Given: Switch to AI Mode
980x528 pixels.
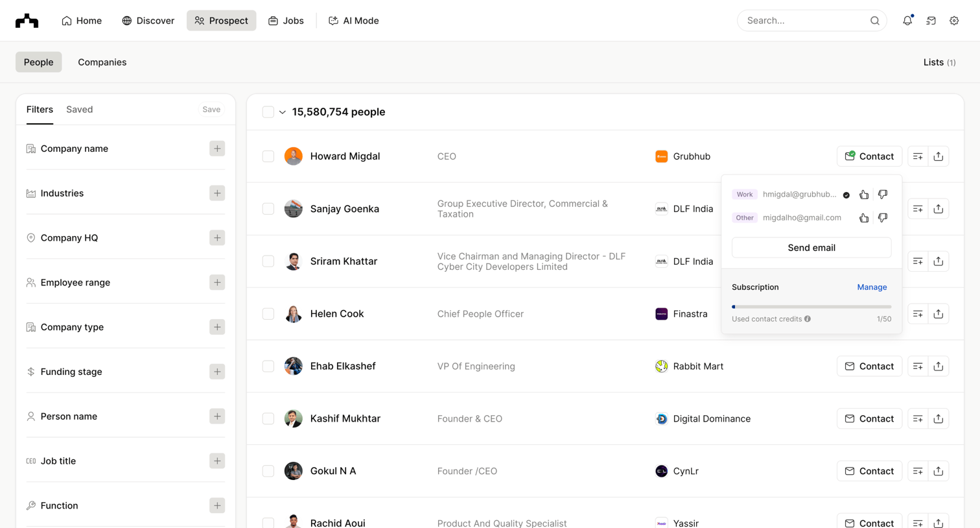Looking at the screenshot, I should click(x=354, y=21).
